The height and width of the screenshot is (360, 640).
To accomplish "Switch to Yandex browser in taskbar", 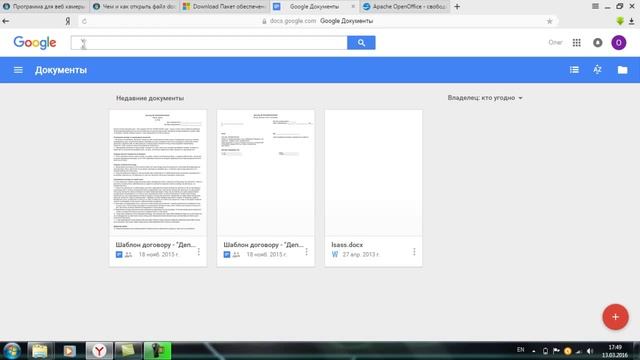I will [x=99, y=351].
